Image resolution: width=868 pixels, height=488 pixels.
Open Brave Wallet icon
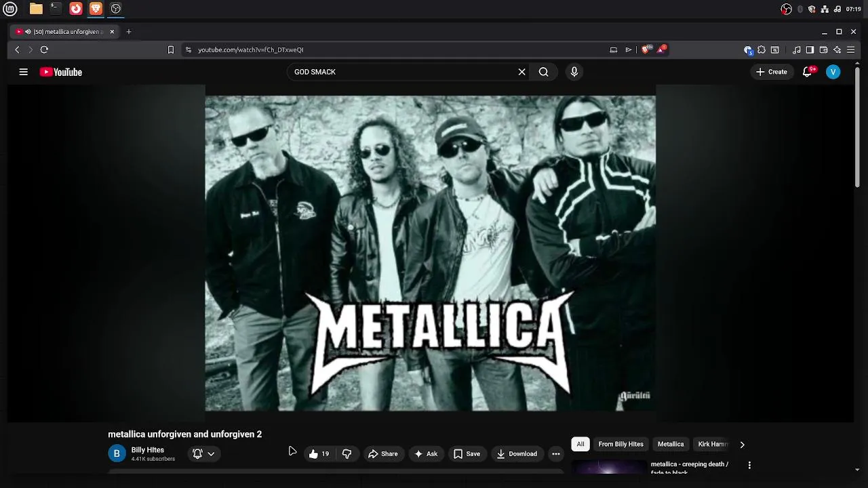(x=823, y=49)
